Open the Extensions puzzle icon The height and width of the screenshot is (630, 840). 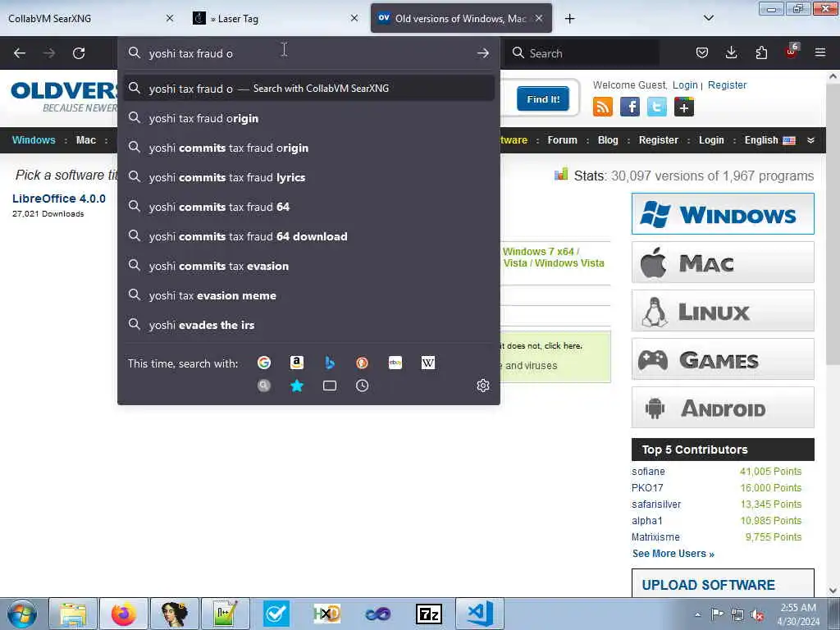pyautogui.click(x=761, y=52)
